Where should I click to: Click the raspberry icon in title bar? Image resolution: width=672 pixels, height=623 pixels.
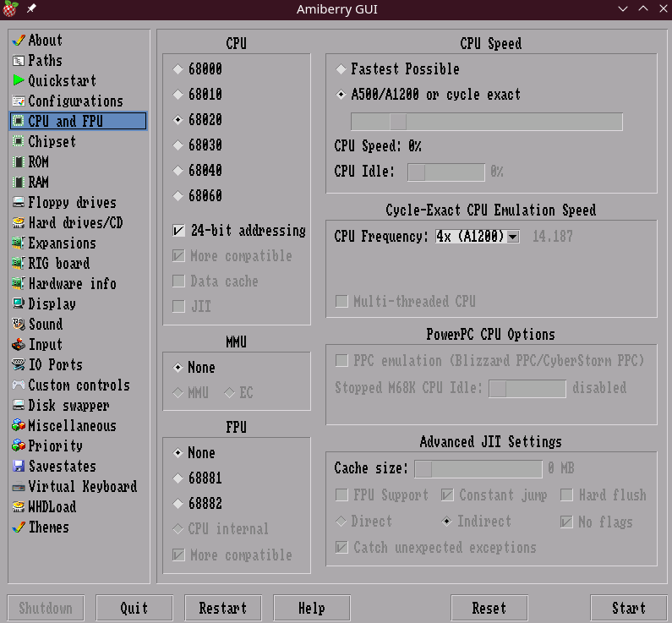tap(10, 9)
